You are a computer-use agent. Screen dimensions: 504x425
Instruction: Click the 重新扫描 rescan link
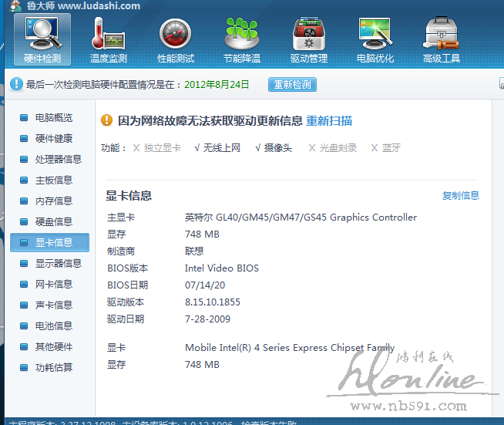point(329,120)
